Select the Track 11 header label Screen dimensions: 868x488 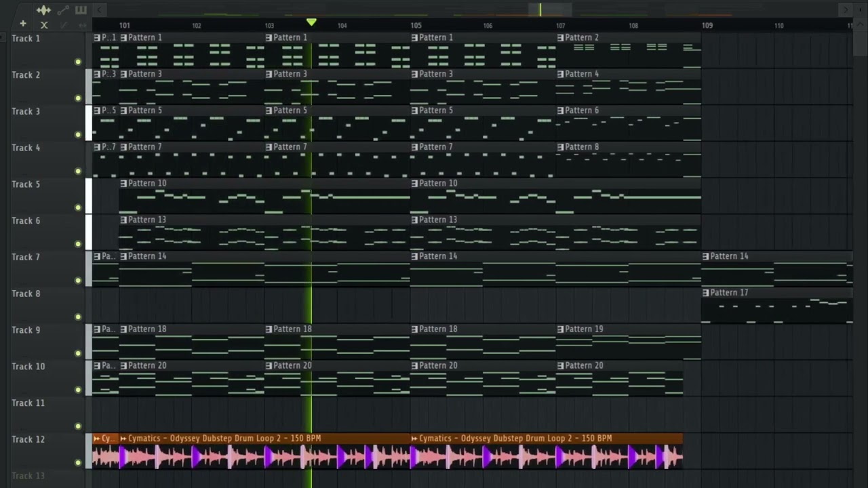click(x=28, y=403)
